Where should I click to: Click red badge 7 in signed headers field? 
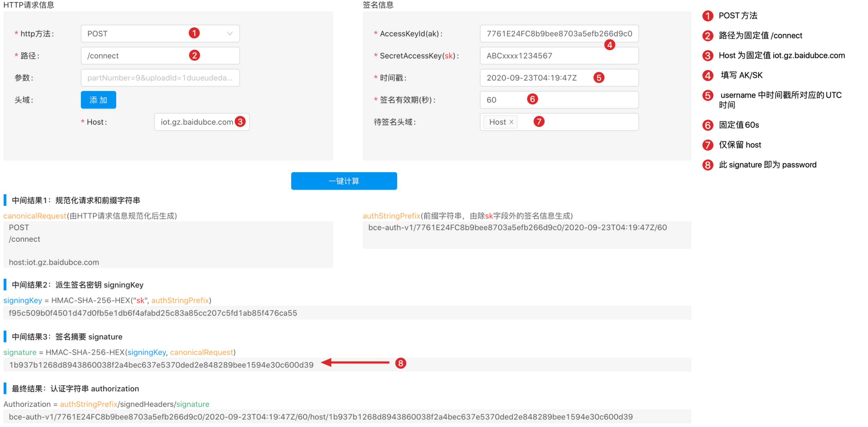coord(539,121)
